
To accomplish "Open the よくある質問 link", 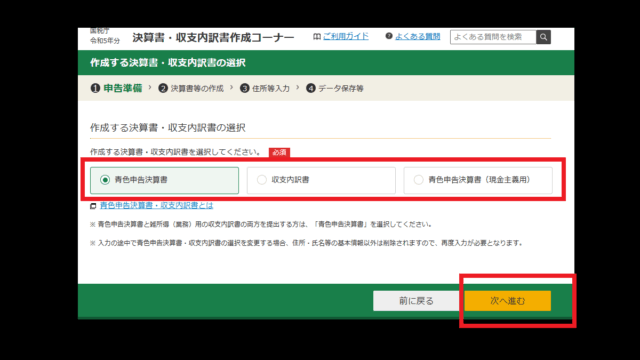I will (418, 36).
